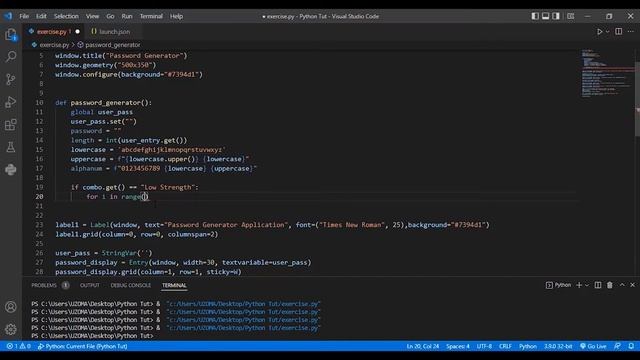The width and height of the screenshot is (640, 360).
Task: Select Python language mode in status bar
Action: 528,346
